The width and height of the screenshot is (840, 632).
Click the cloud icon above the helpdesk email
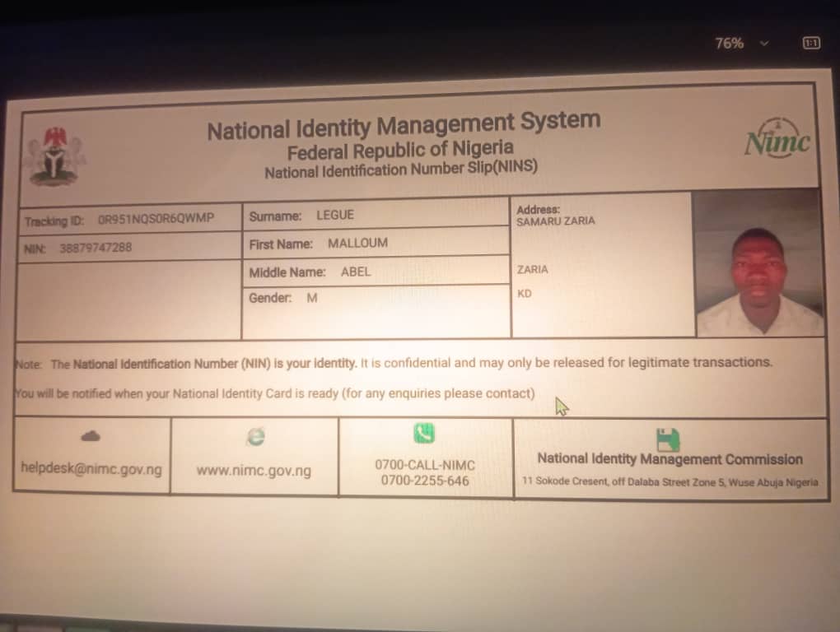pyautogui.click(x=91, y=436)
